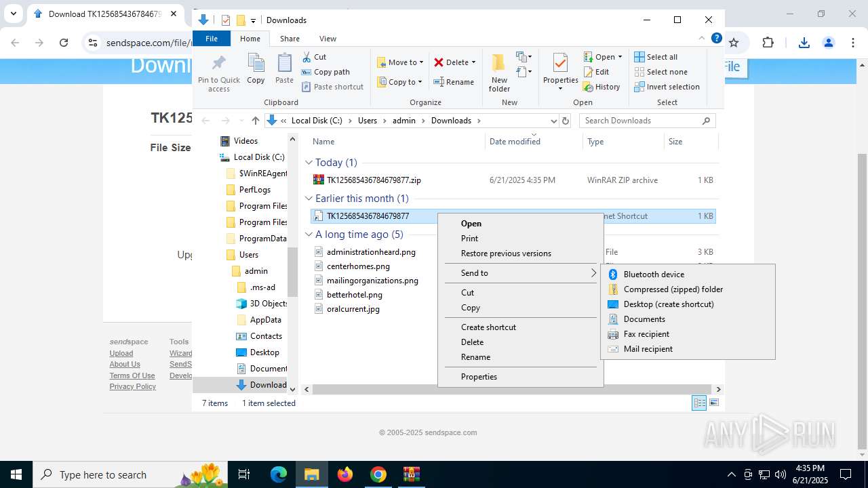868x488 pixels.
Task: Open Windows Start menu
Action: 16,474
